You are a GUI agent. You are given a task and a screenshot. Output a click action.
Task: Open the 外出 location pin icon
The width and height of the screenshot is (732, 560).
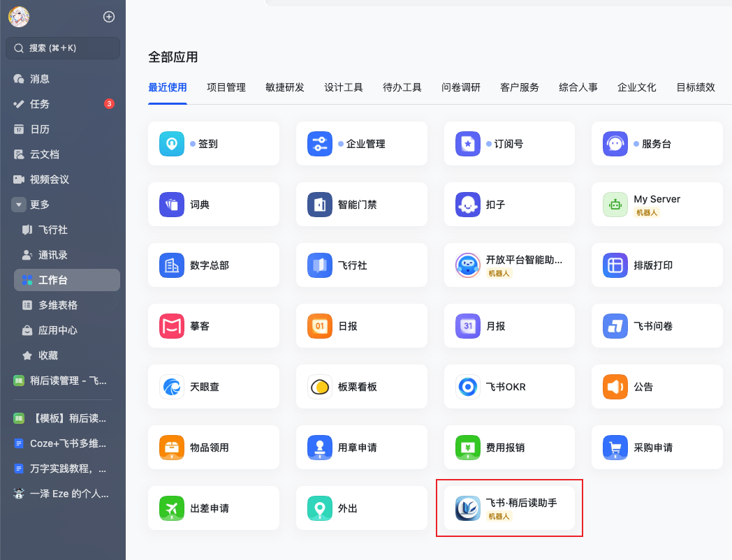tap(319, 508)
